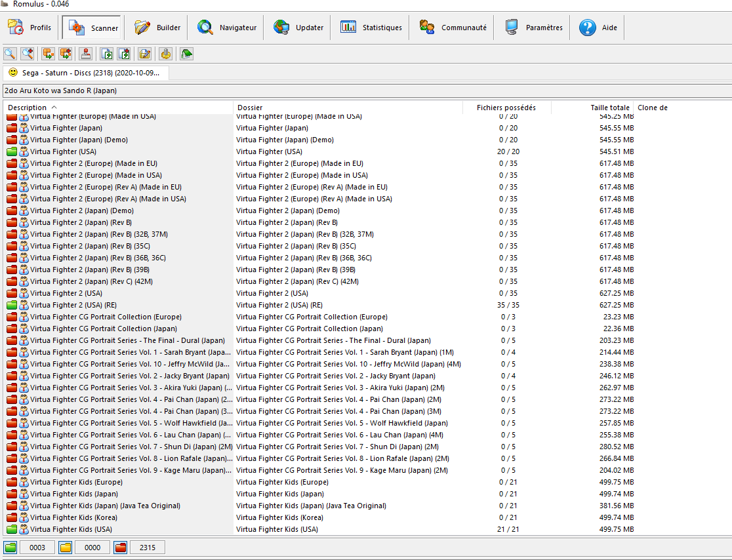Open the Navigateur section
This screenshot has height=560, width=732.
click(227, 28)
